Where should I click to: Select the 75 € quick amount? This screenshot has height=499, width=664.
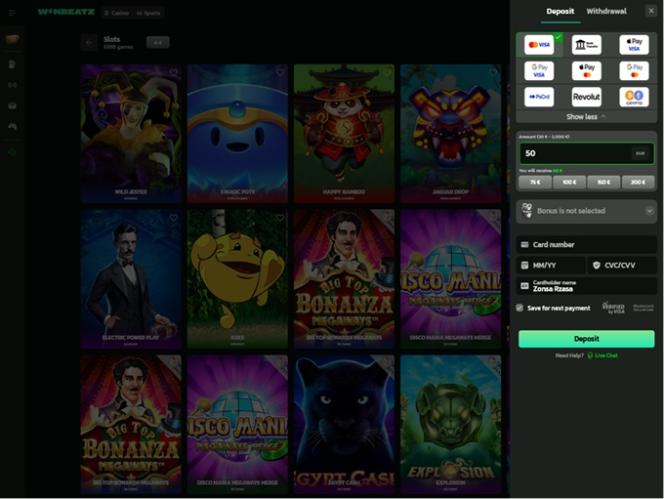pos(535,182)
